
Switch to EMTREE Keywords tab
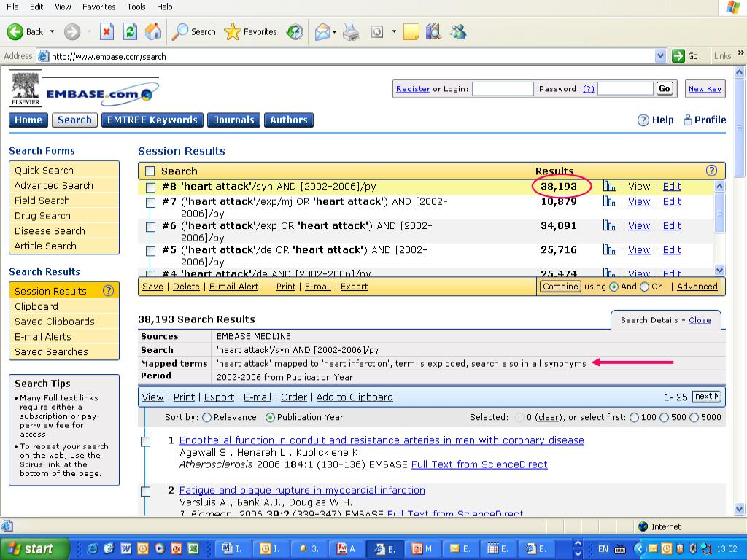pos(152,120)
